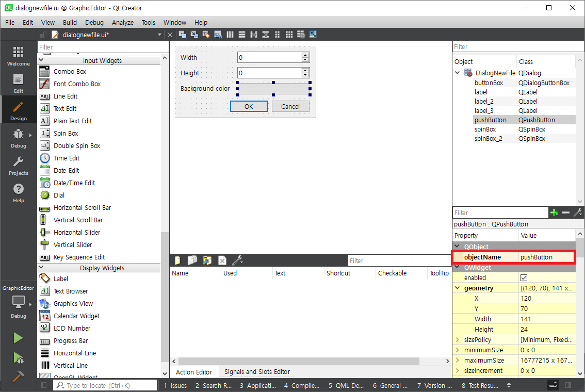Viewport: 585px width, 392px height.
Task: Click Copy action icon in Action Editor
Action: coord(192,260)
